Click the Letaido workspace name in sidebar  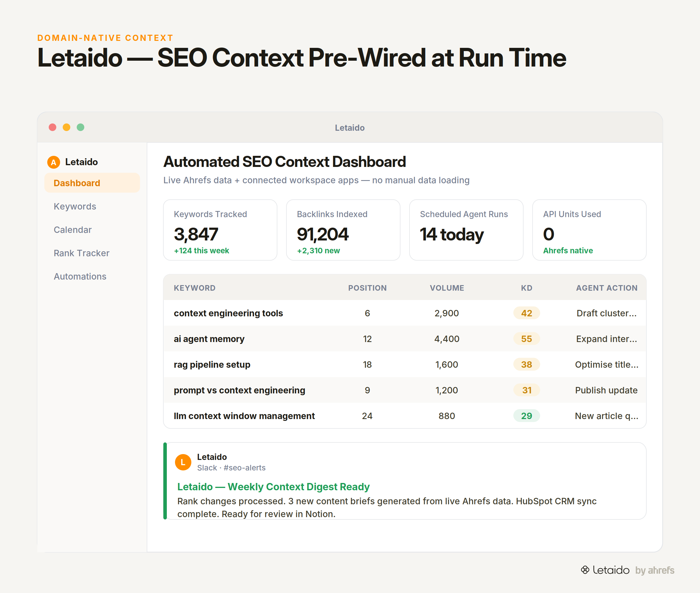coord(81,162)
